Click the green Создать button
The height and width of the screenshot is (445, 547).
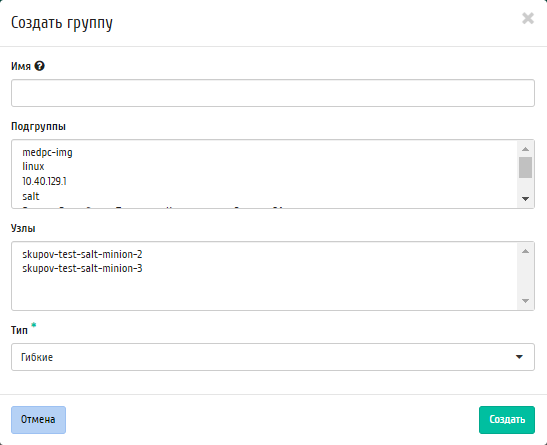[x=507, y=420]
